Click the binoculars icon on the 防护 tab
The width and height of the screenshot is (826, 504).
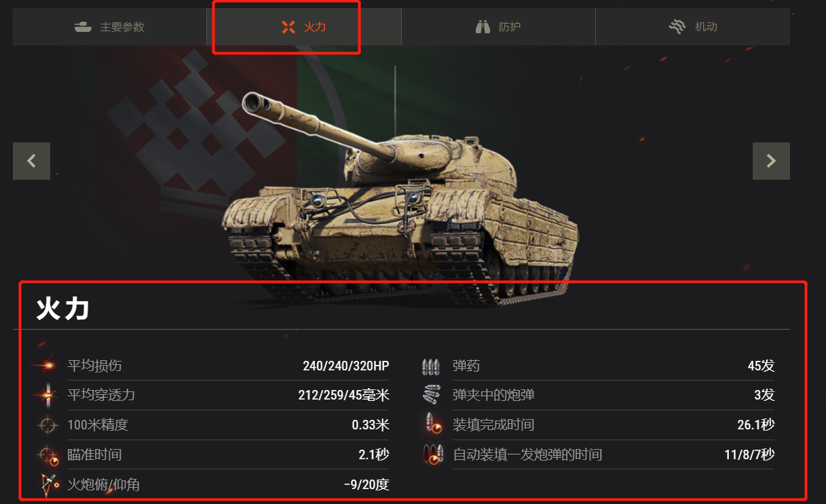click(x=483, y=27)
